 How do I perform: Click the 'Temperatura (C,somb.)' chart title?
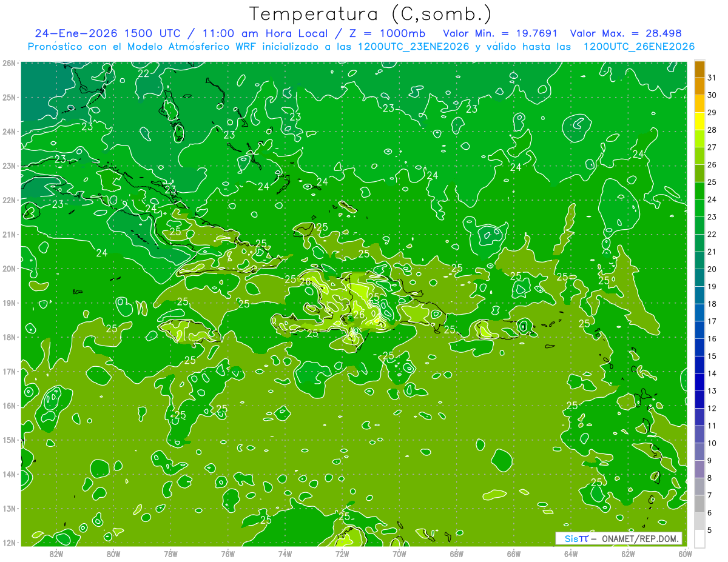coord(371,15)
